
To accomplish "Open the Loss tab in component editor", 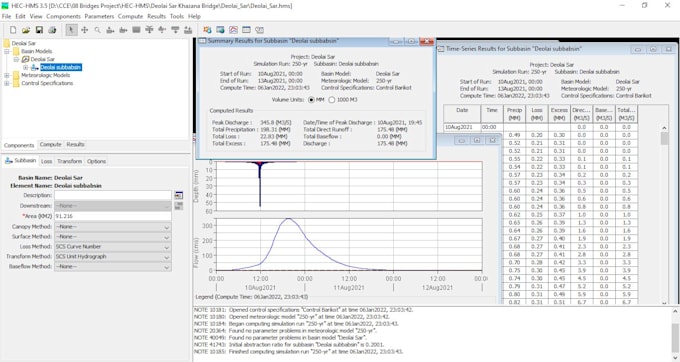I will pos(46,161).
